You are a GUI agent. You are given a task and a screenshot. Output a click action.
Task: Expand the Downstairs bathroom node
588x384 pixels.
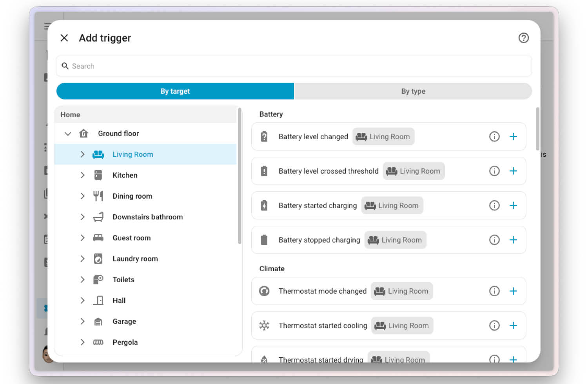(82, 217)
